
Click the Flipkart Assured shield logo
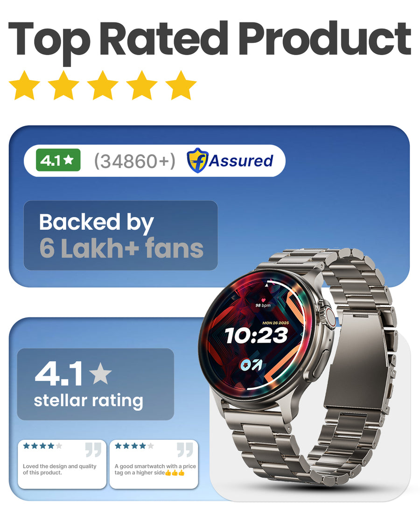tap(197, 161)
